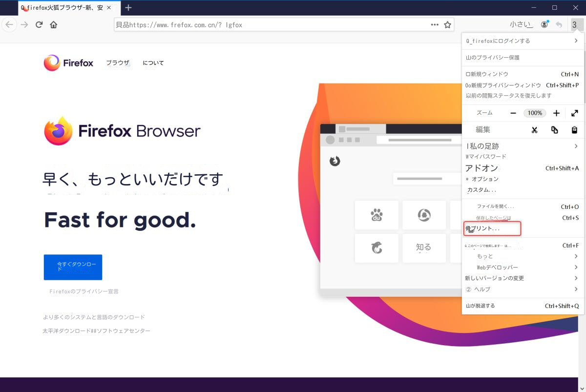Click the Baidu paw tile on the page

coord(377,215)
